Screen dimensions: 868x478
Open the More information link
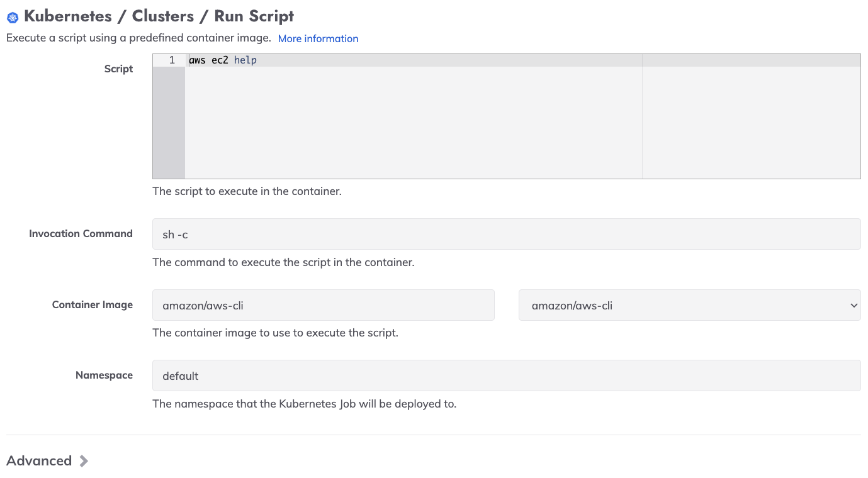point(318,38)
